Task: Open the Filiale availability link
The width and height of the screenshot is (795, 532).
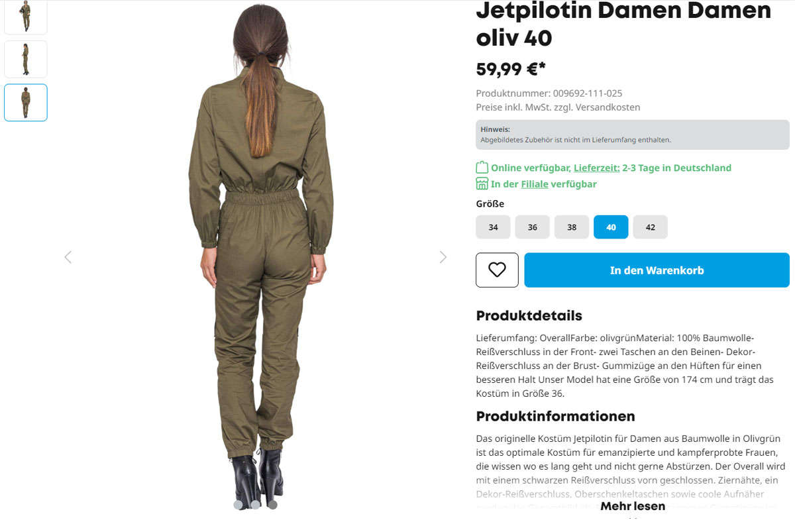Action: point(535,184)
